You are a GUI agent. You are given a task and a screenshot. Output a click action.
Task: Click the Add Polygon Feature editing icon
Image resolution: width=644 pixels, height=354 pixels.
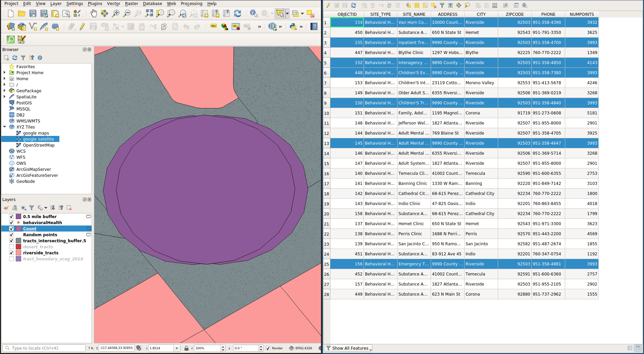coord(105,27)
